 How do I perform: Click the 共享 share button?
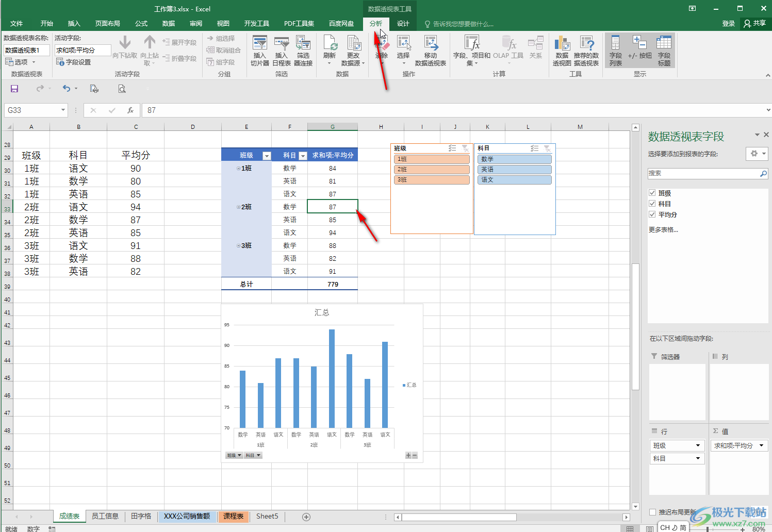point(755,23)
